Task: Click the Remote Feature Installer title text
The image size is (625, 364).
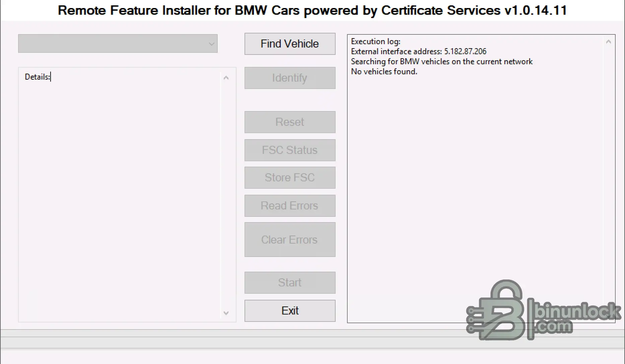Action: tap(312, 10)
